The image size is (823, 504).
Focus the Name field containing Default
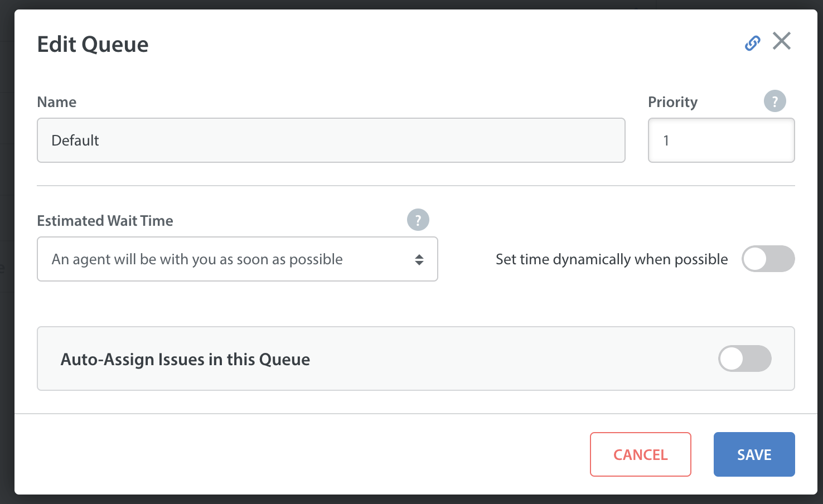(x=331, y=140)
